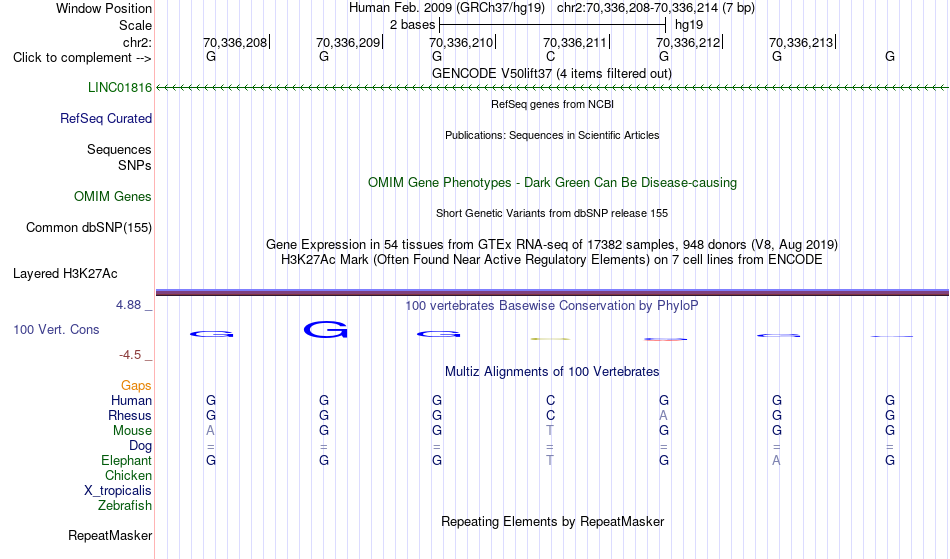
Task: Click the 4.88 PhyloP upper limit value
Action: 128,305
